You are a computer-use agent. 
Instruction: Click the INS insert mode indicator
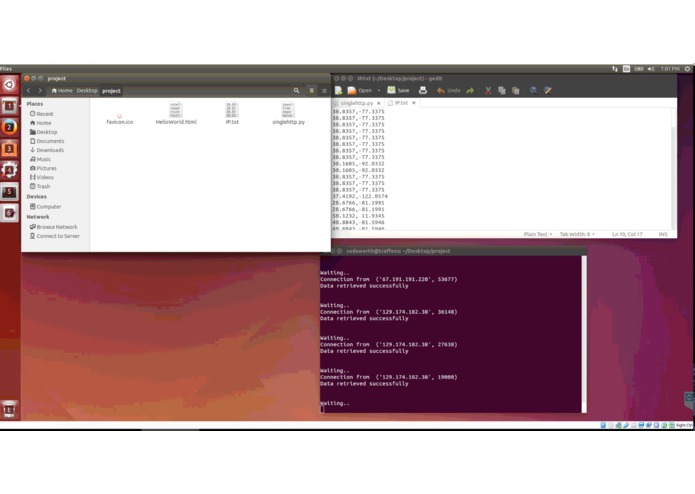(x=663, y=234)
